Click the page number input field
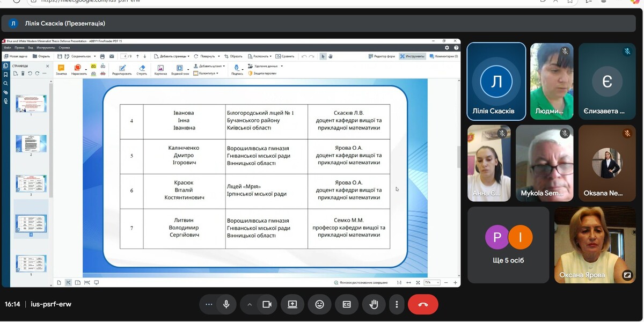The image size is (644, 322). point(124,56)
